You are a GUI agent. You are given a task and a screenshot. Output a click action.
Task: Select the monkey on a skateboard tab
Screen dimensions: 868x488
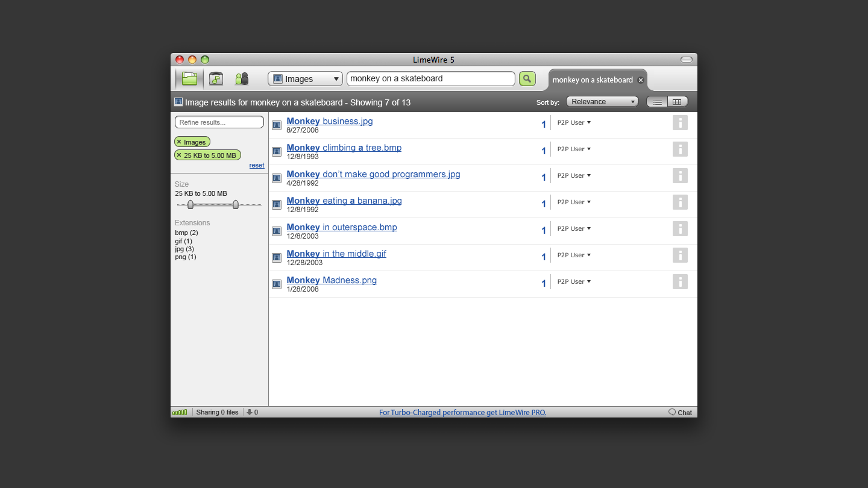(592, 80)
